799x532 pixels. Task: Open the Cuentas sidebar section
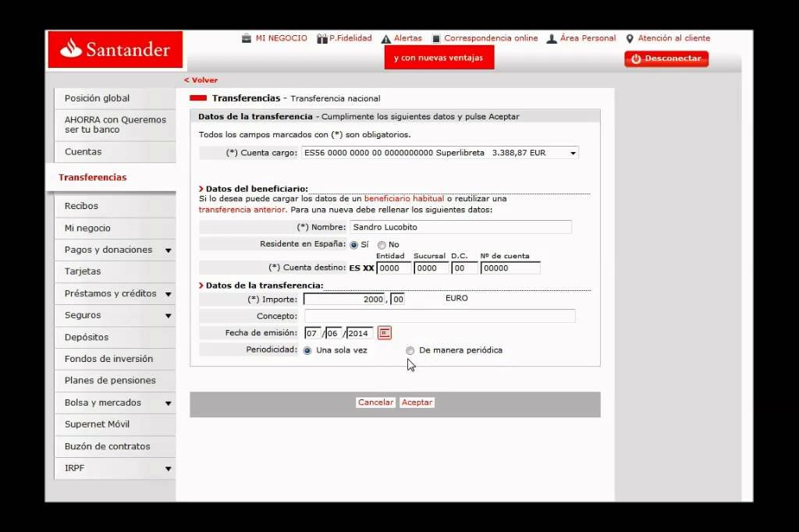(x=83, y=151)
